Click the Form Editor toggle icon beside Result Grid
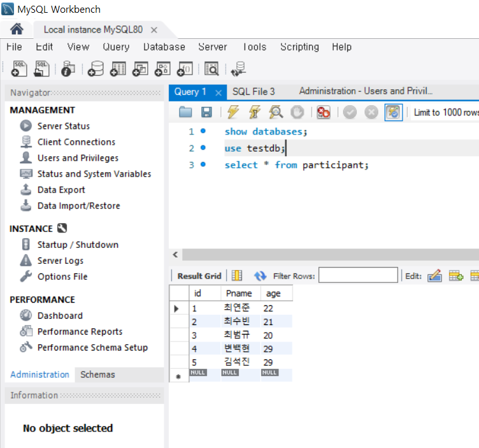The height and width of the screenshot is (448, 479). (237, 276)
